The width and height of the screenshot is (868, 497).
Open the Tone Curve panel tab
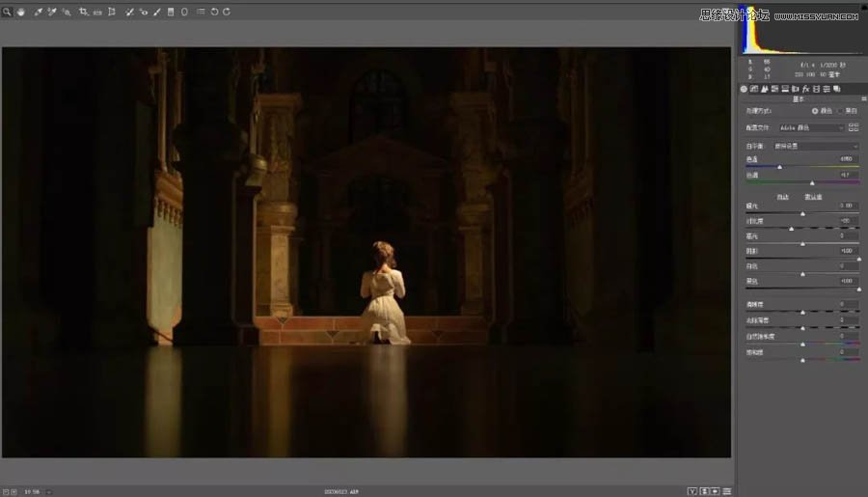click(x=754, y=89)
